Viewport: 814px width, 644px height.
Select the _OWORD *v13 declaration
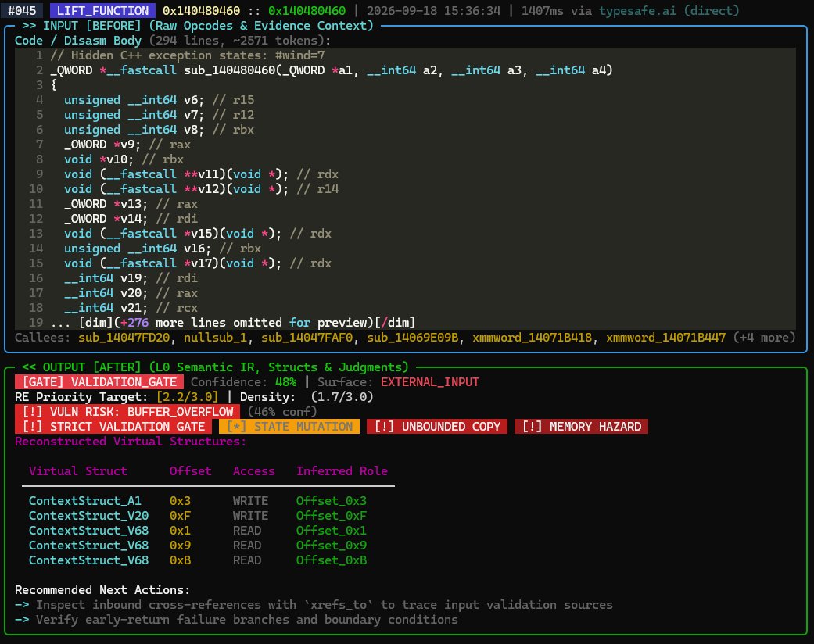pos(131,204)
